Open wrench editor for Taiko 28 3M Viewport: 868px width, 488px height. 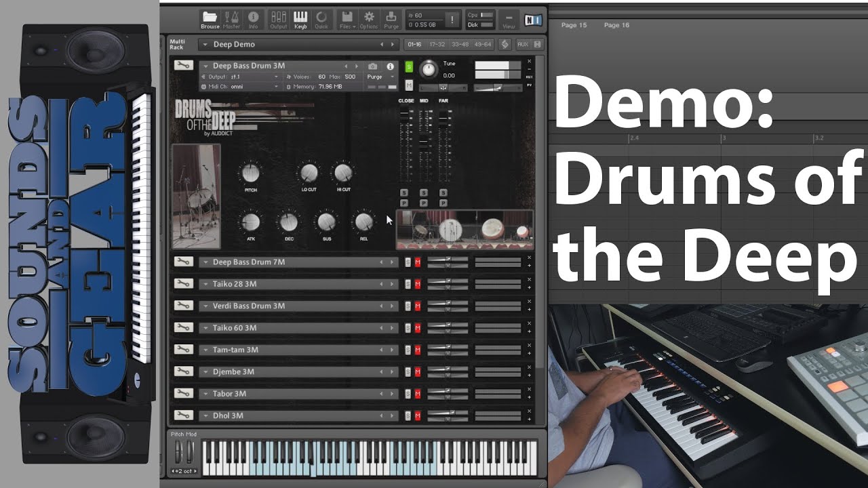point(182,284)
